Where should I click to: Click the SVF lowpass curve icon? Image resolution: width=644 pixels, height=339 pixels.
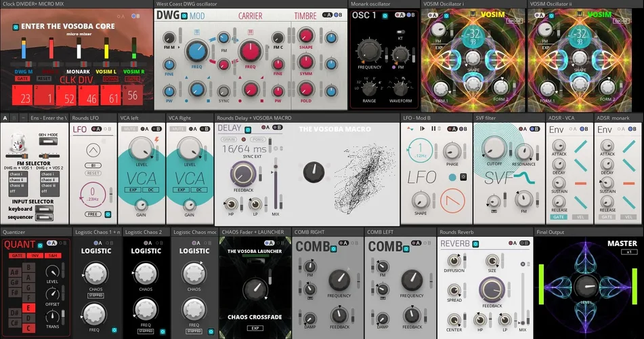point(523,178)
